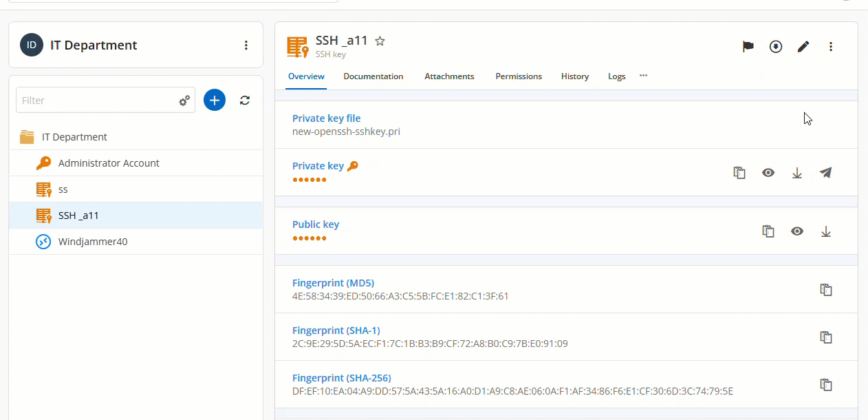Viewport: 868px width, 420px height.
Task: Copy the Private key to clipboard
Action: tap(739, 173)
